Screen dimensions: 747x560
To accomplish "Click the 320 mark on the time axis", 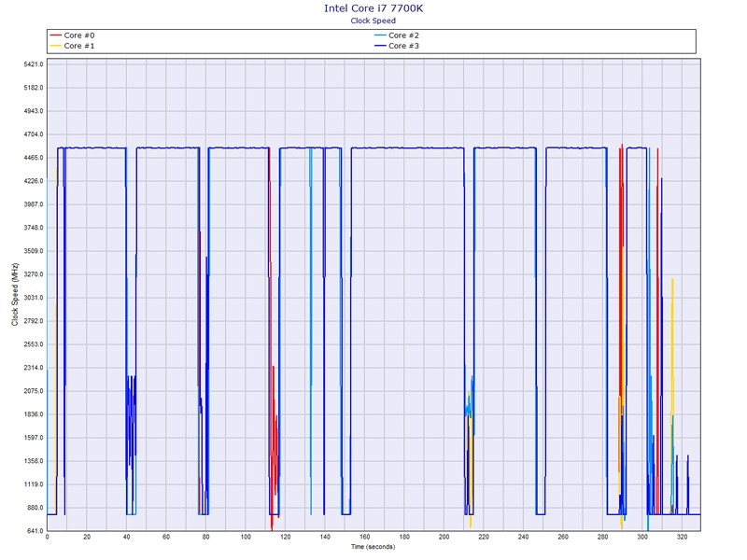I will (x=683, y=538).
